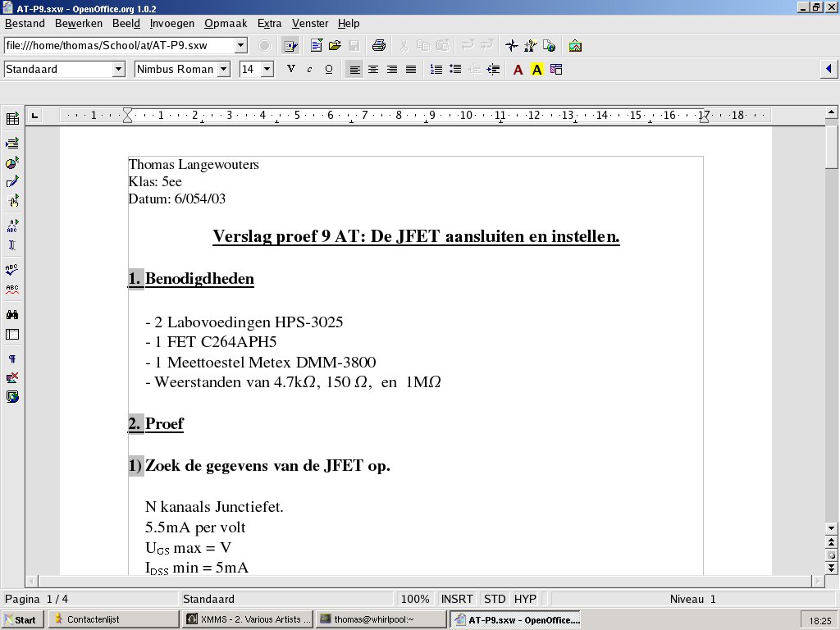Cut selection with the scissors icon

click(404, 46)
